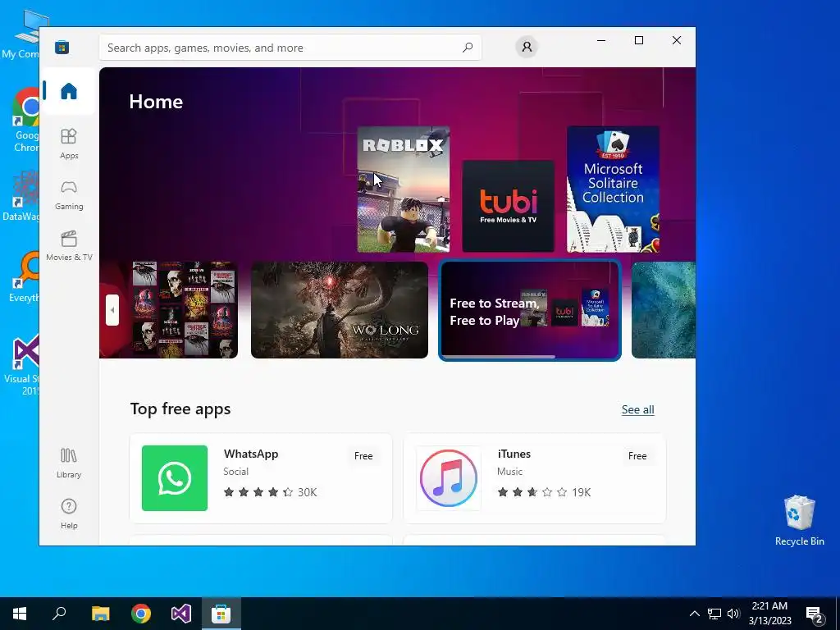Viewport: 840px width, 630px height.
Task: Open the WhatsApp app icon
Action: [175, 478]
